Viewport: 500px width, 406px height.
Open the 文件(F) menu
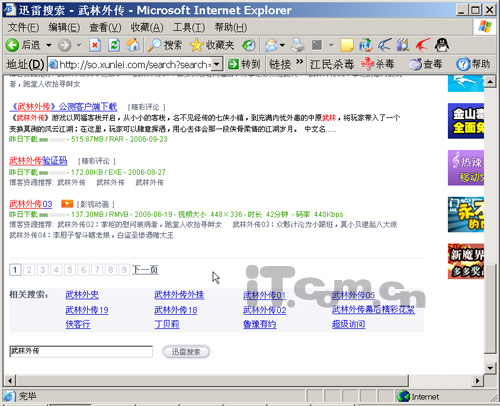[24, 27]
